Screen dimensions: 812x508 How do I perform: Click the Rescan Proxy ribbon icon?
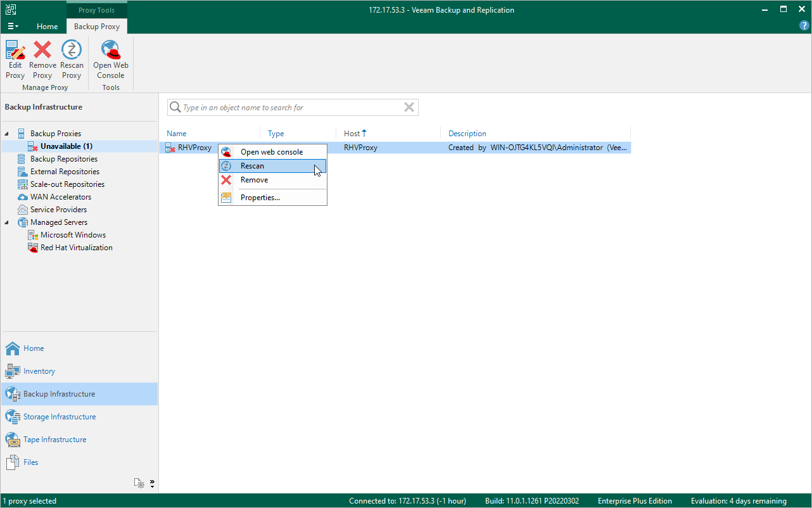(x=72, y=49)
